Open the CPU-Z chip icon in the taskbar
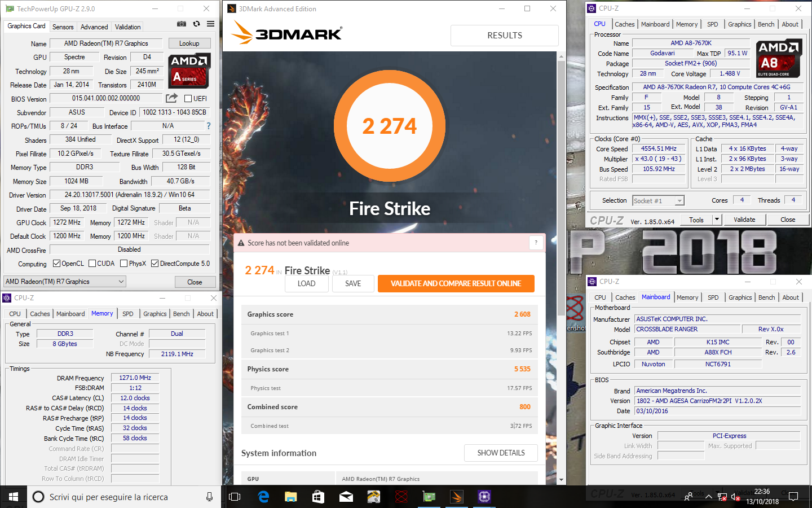This screenshot has width=812, height=508. tap(484, 497)
